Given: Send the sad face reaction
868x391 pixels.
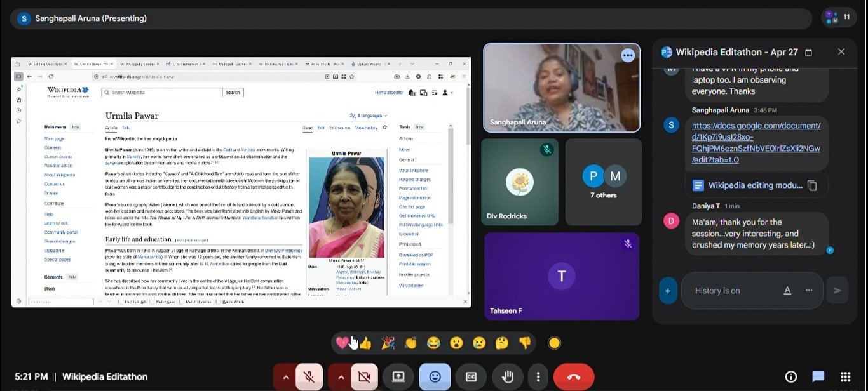Looking at the screenshot, I should click(x=479, y=343).
